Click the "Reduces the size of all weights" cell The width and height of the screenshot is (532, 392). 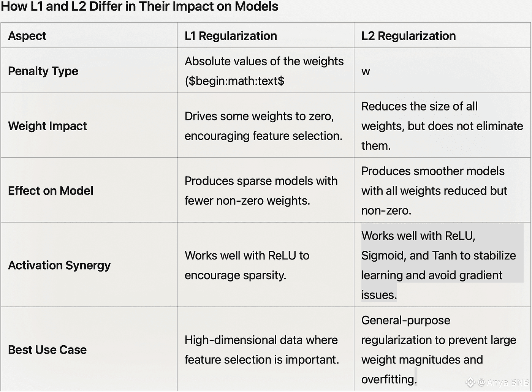point(442,126)
